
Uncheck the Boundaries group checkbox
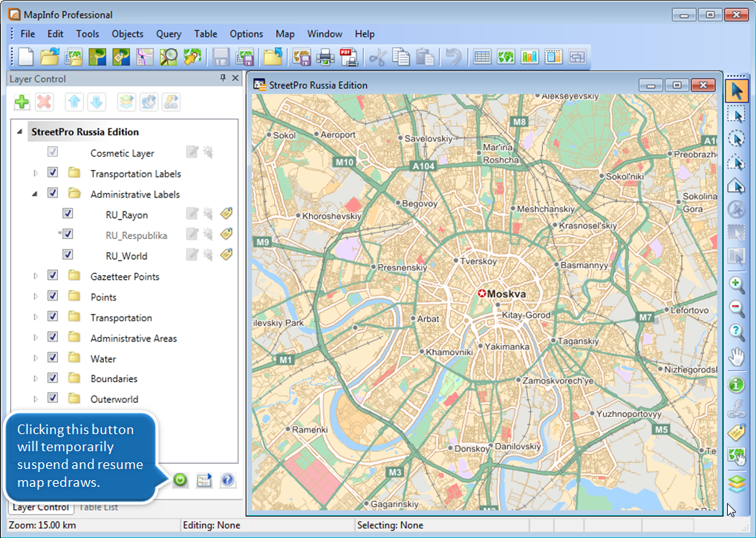[x=53, y=378]
